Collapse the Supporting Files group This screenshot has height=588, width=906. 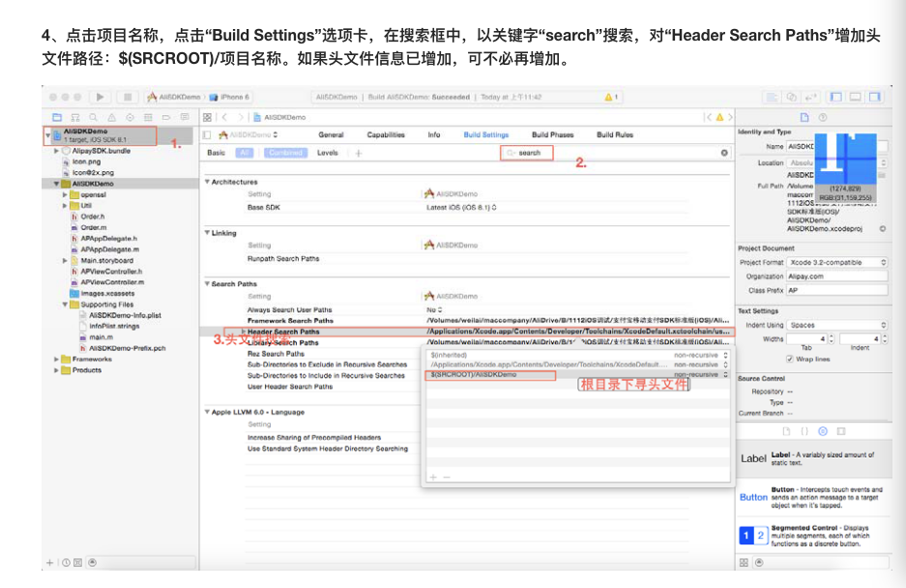(65, 304)
